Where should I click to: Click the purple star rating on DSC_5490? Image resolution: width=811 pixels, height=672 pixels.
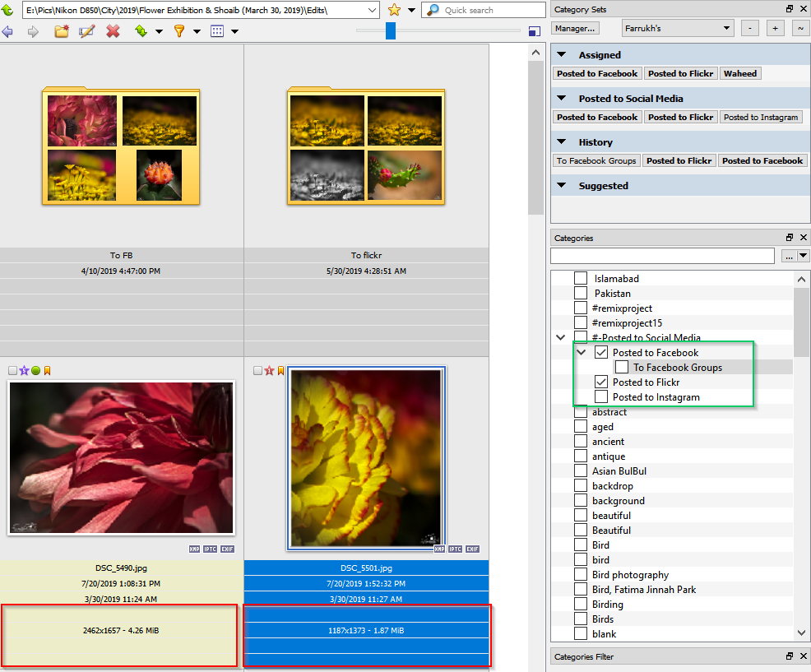24,371
